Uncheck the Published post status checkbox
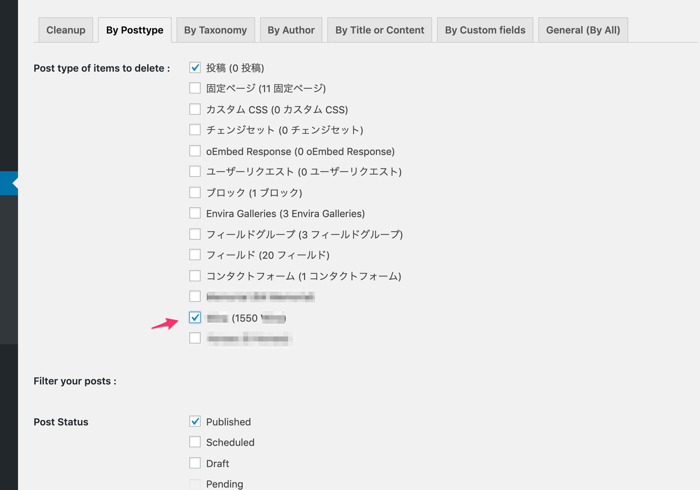The image size is (700, 490). (x=195, y=422)
